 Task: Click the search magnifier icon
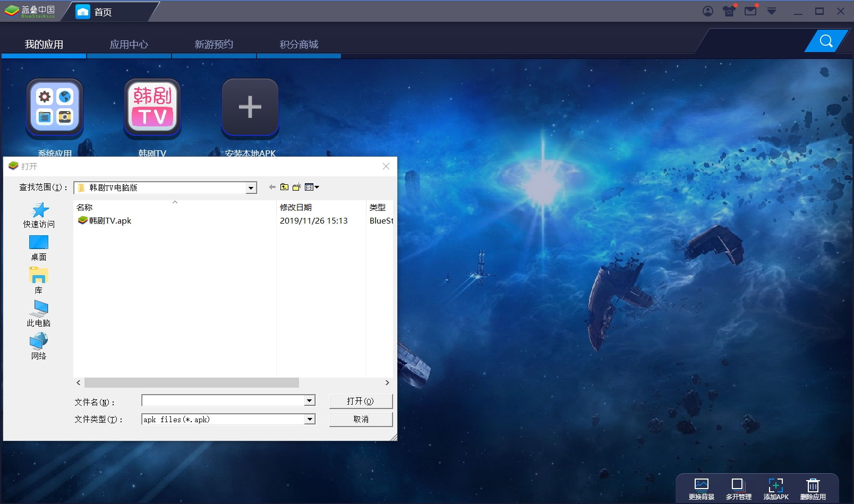coord(826,41)
